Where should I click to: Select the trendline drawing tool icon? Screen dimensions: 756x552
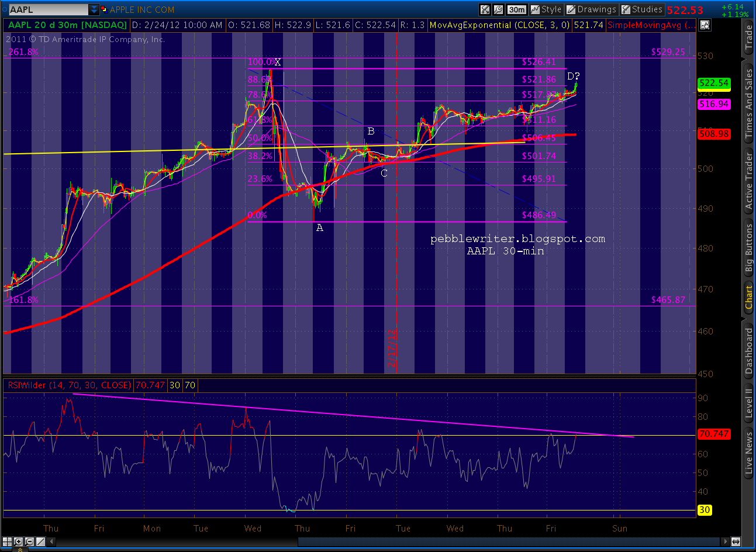click(x=41, y=541)
